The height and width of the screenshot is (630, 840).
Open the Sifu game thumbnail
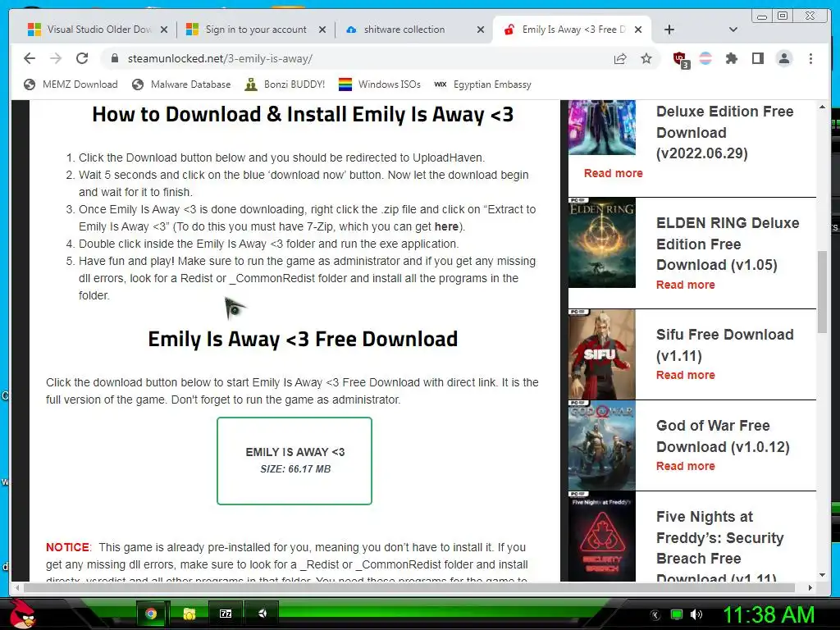(x=601, y=354)
